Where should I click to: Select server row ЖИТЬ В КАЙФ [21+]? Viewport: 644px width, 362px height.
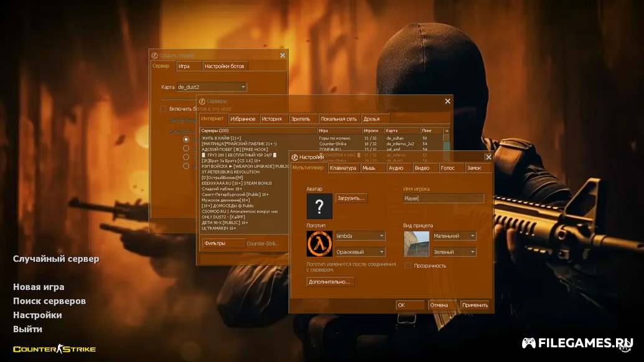click(322, 138)
